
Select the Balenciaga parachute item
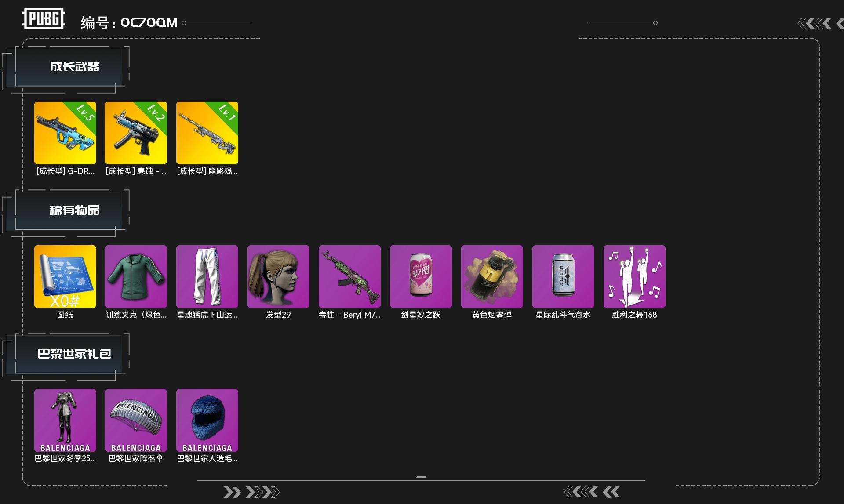click(x=136, y=420)
